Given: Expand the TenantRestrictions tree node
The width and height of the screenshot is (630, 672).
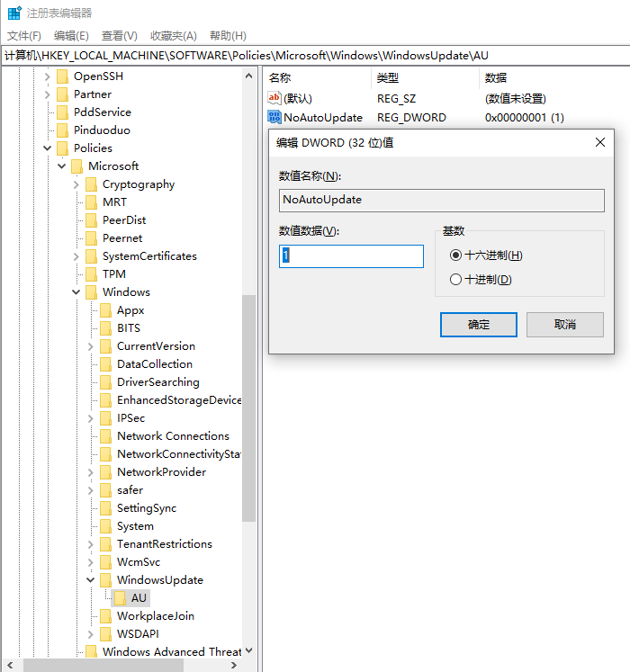Looking at the screenshot, I should pyautogui.click(x=91, y=544).
